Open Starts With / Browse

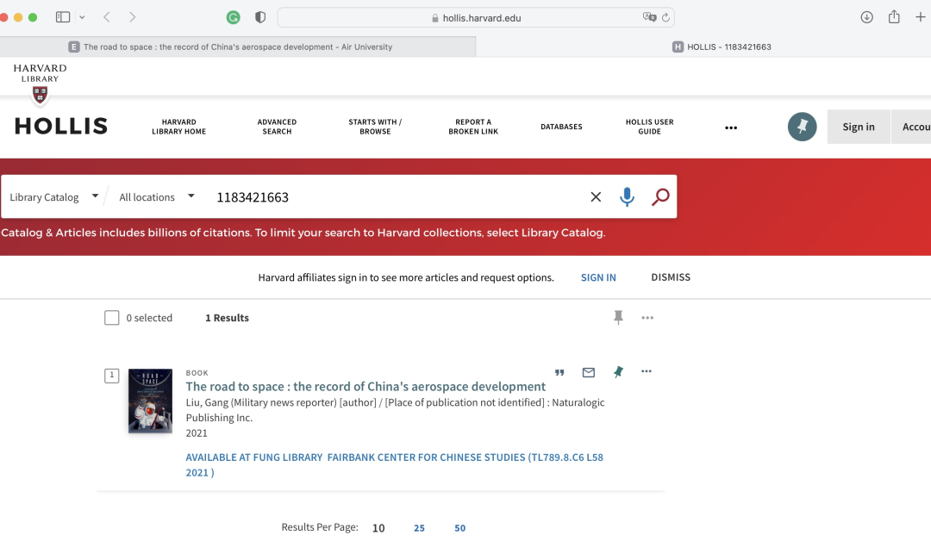[375, 127]
